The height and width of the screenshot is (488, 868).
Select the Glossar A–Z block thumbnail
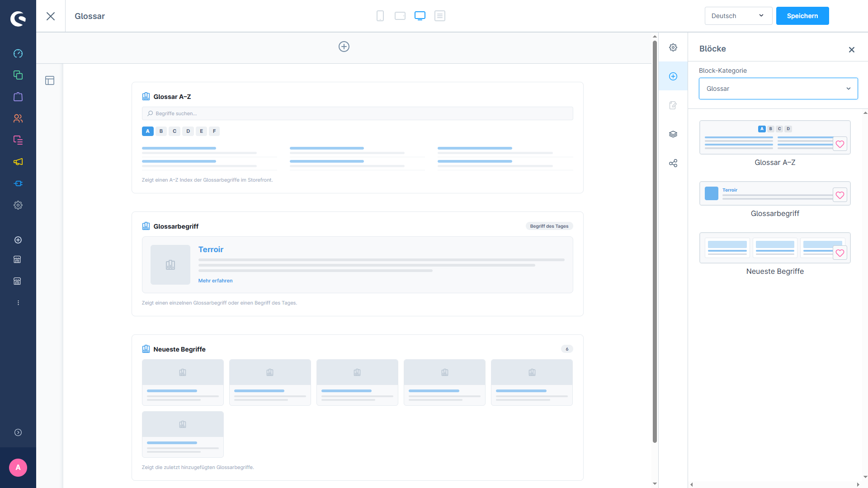click(775, 137)
